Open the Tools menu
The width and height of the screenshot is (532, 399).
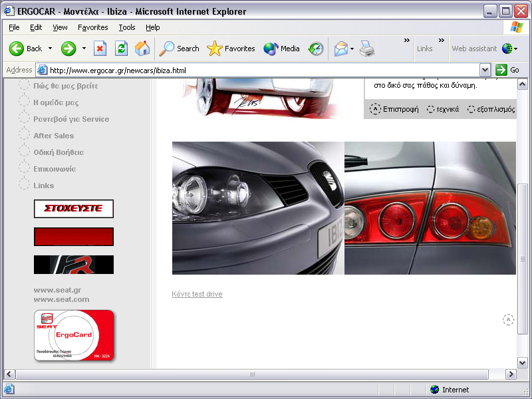[127, 27]
